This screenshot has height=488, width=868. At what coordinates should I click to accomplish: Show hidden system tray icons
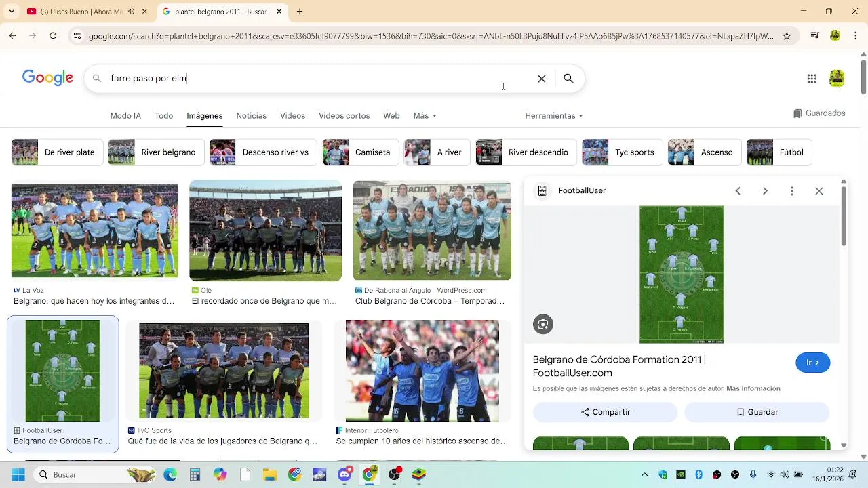coord(644,474)
